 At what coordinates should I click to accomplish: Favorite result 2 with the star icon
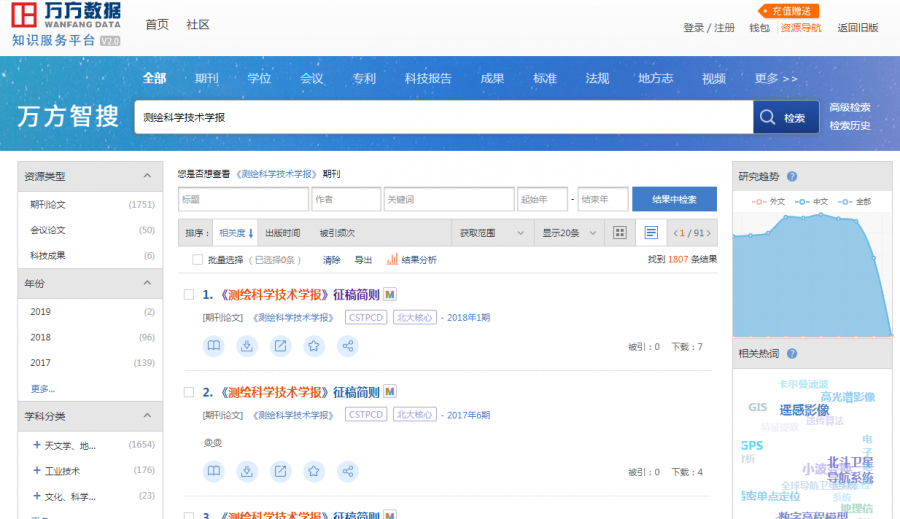[x=314, y=471]
